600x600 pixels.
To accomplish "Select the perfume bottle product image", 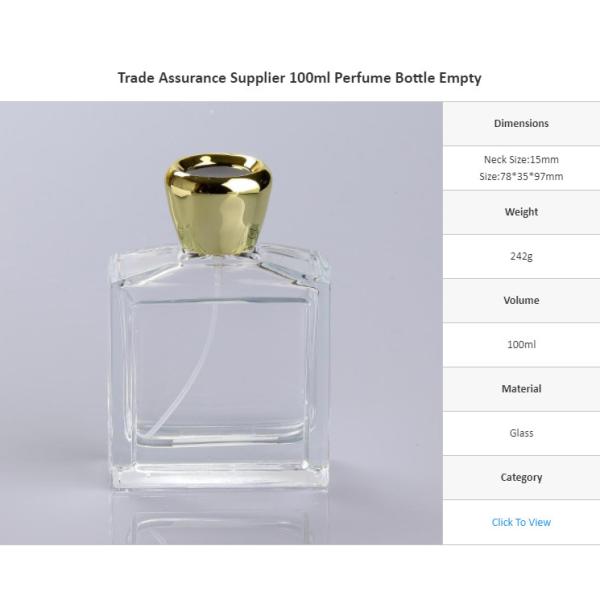I will 221,323.
